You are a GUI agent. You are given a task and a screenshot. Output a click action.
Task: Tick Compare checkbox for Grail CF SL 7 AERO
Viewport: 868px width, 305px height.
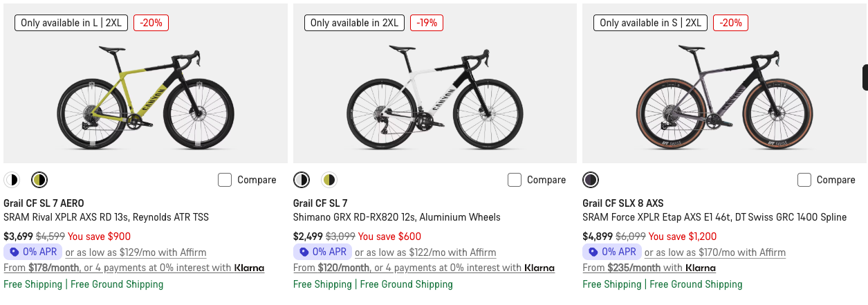225,180
